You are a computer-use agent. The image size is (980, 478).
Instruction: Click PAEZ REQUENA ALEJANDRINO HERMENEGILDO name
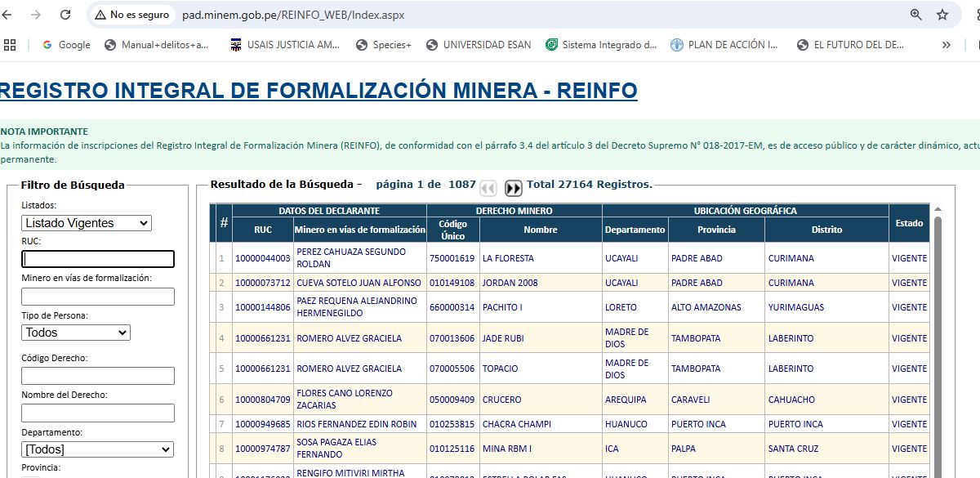356,307
